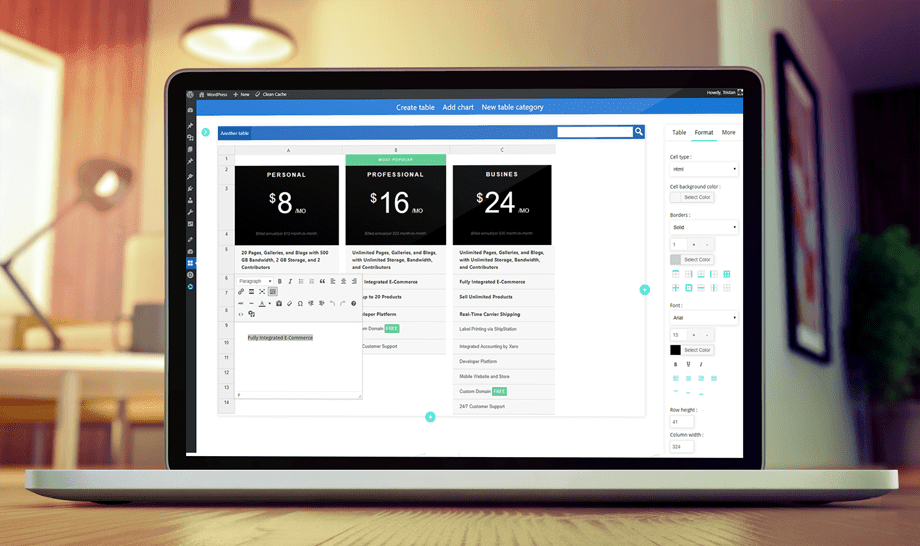Click the search magnifier icon in table header
This screenshot has height=546, width=920.
[639, 132]
